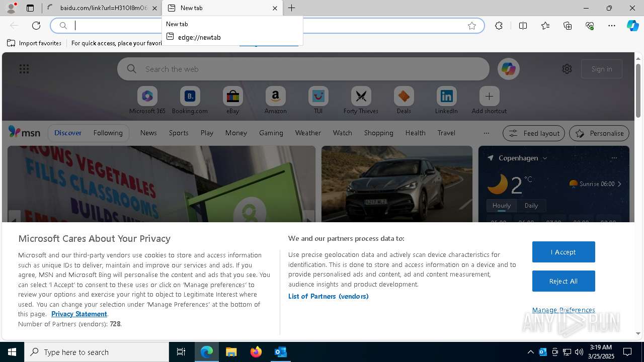Viewport: 644px width, 362px height.
Task: Select the edge://newtab suggestion
Action: [232, 37]
